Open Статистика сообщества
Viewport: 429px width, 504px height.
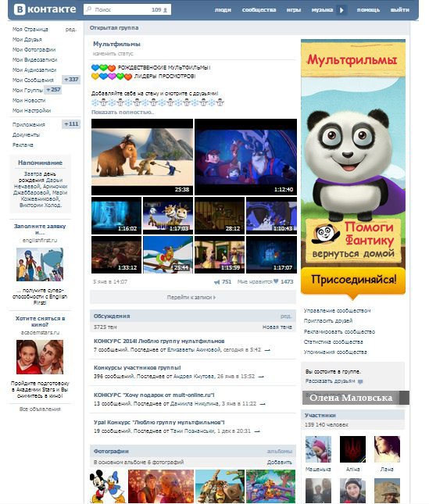pos(333,341)
